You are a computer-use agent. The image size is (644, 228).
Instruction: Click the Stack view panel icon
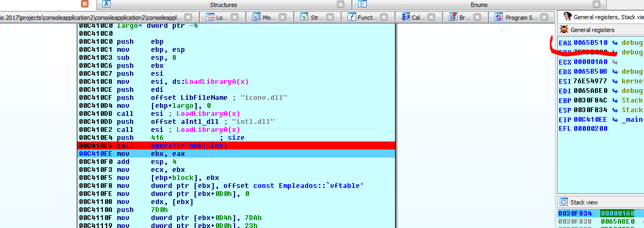coord(565,202)
